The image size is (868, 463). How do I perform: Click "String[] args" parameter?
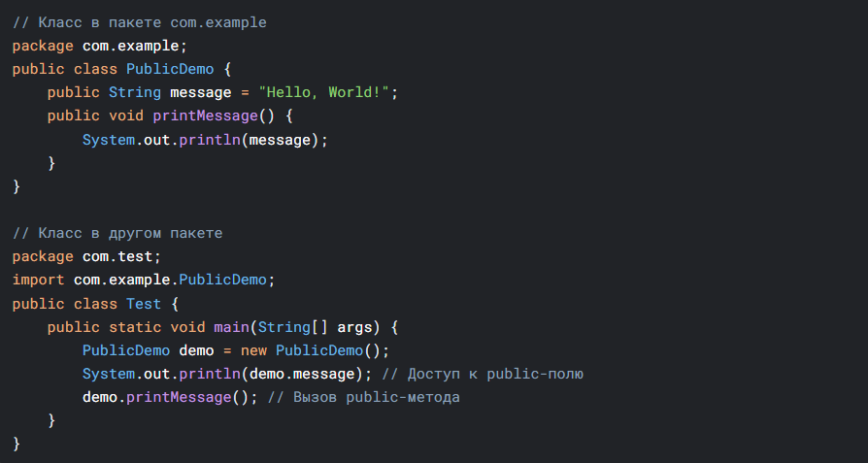315,327
